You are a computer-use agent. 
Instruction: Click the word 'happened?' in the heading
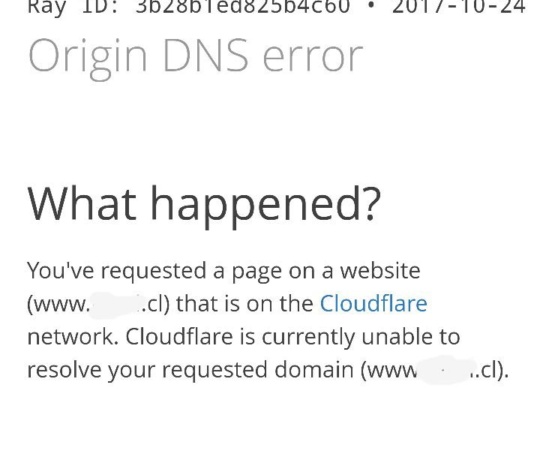(x=266, y=207)
